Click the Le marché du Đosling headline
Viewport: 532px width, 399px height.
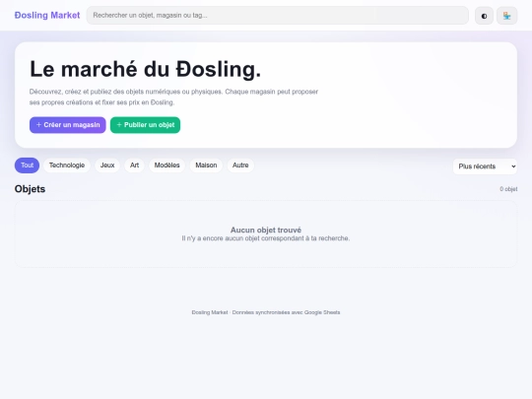tap(145, 69)
